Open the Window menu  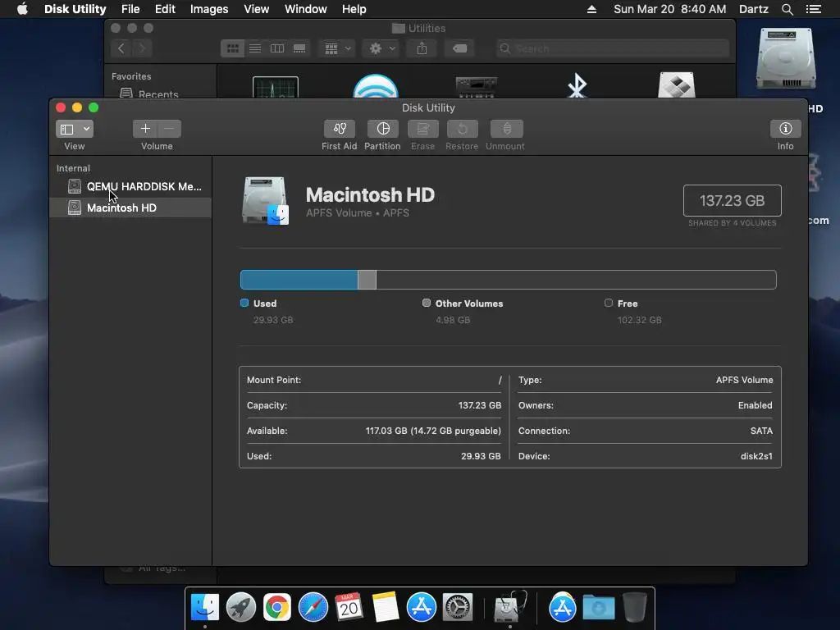click(x=305, y=9)
